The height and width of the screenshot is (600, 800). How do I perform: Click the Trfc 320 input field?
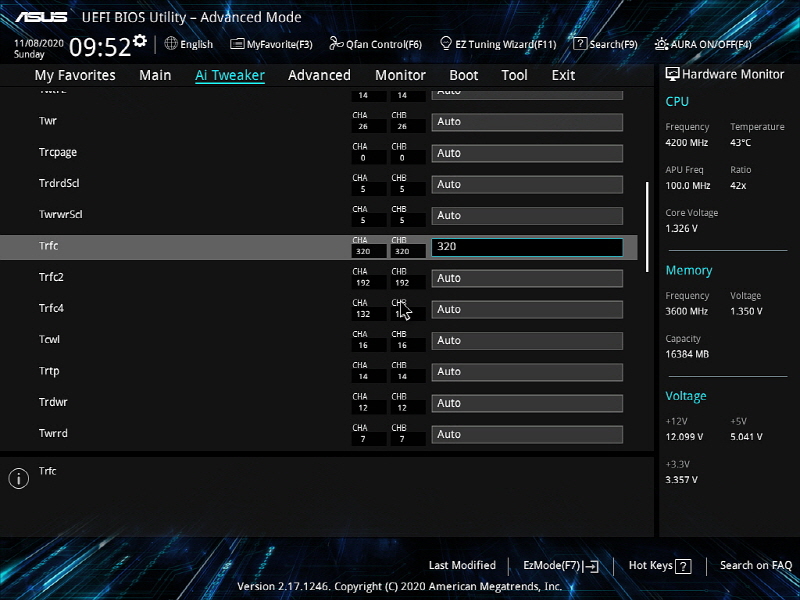pyautogui.click(x=527, y=247)
